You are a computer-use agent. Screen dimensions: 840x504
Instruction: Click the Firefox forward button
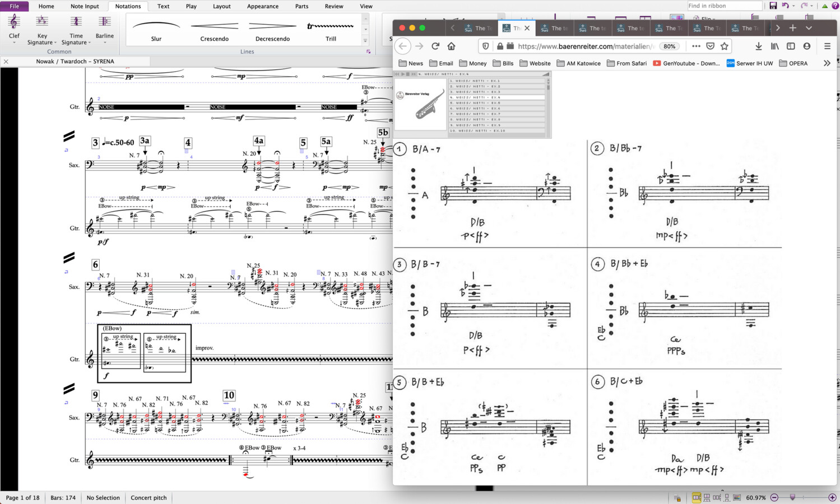tap(419, 46)
